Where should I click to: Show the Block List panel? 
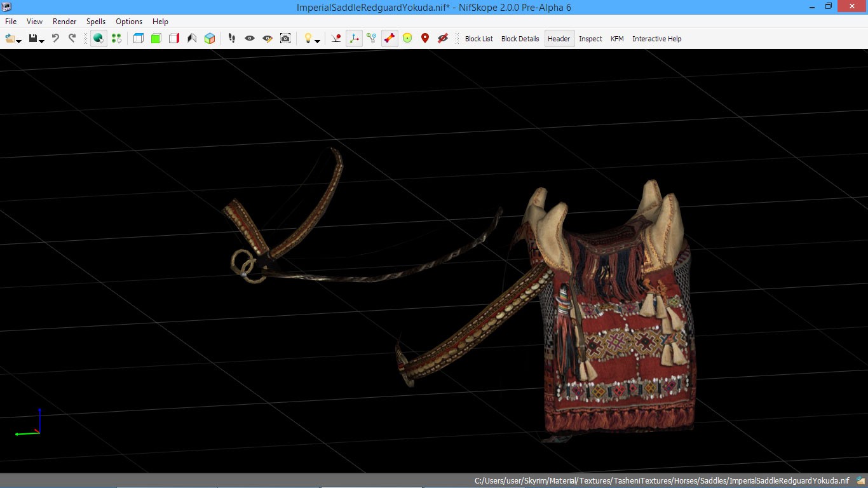478,39
